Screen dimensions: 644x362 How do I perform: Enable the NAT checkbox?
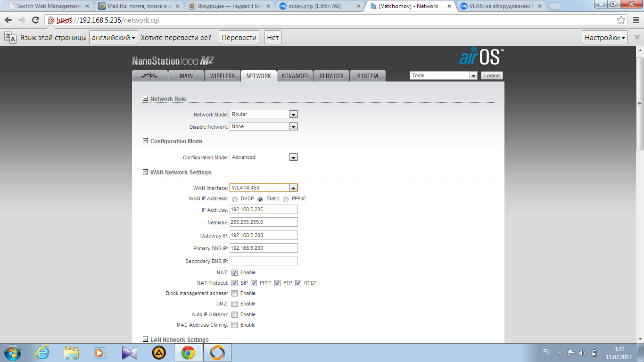click(234, 272)
